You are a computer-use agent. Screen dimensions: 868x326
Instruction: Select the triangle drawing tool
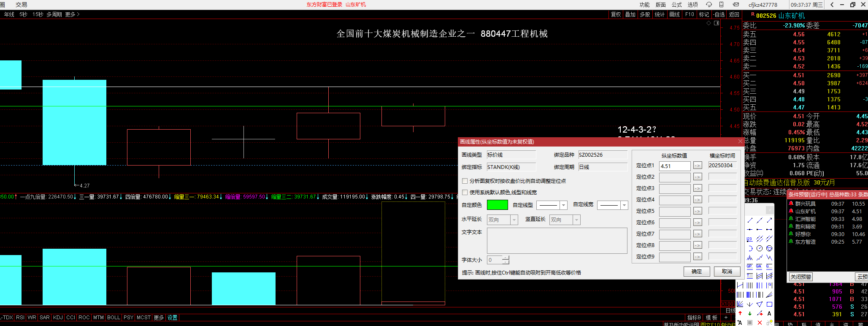pos(760,304)
